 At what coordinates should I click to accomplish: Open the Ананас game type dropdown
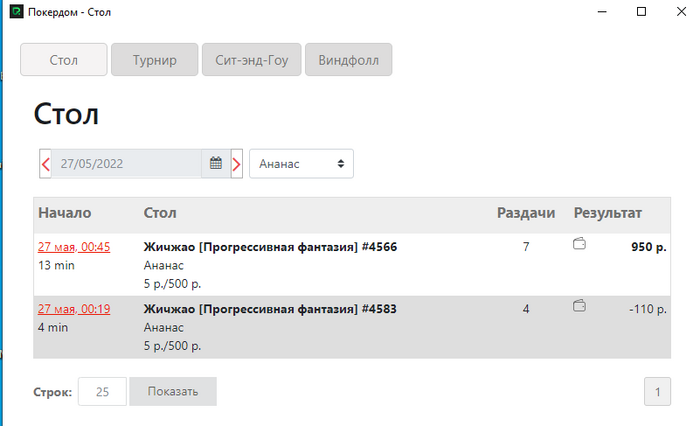[301, 164]
